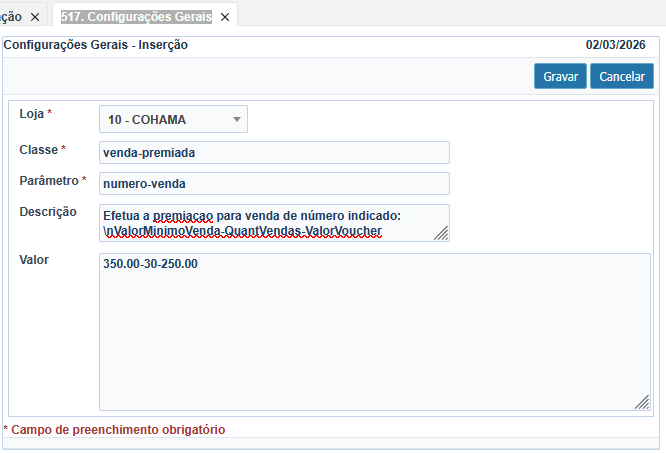
Task: Click the Classe field containing venda-premiada
Action: 274,152
